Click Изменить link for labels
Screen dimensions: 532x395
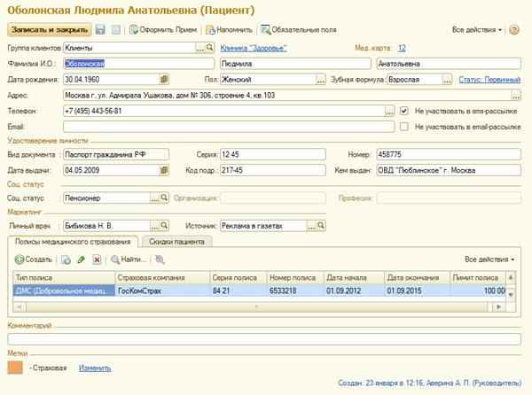click(95, 368)
